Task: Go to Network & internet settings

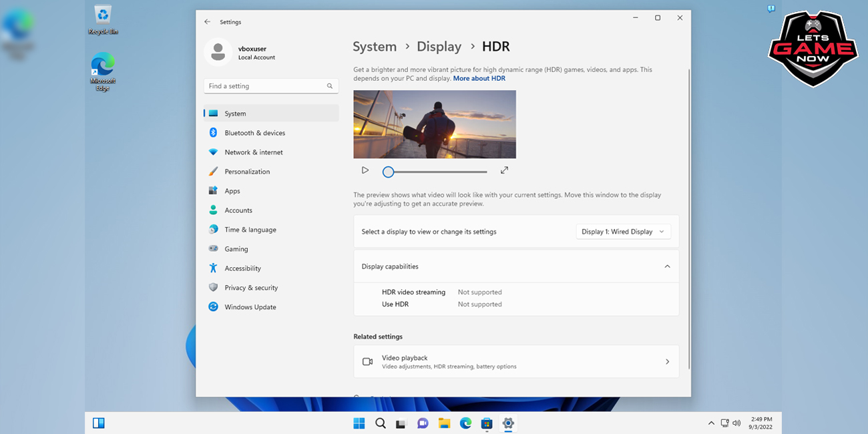Action: pos(271,152)
